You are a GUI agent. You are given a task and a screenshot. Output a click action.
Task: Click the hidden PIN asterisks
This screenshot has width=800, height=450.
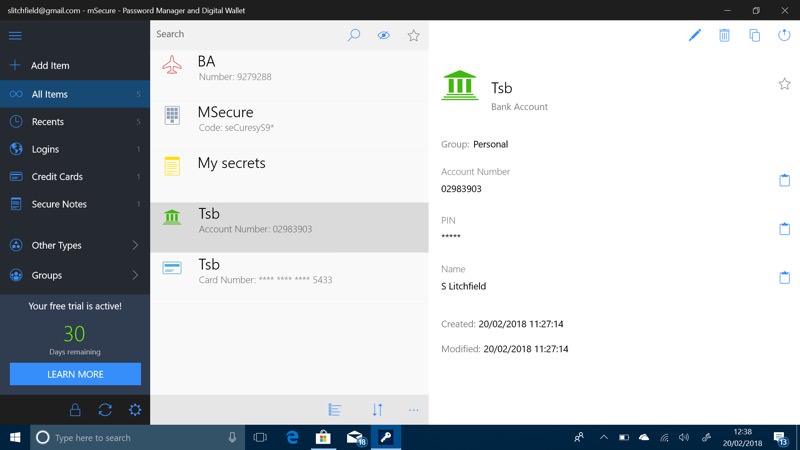point(451,236)
